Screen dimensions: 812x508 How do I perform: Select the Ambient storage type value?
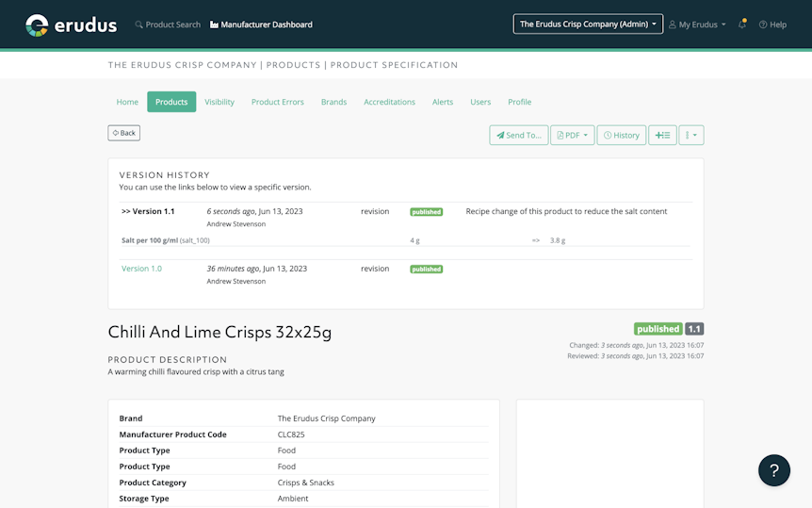click(x=293, y=499)
